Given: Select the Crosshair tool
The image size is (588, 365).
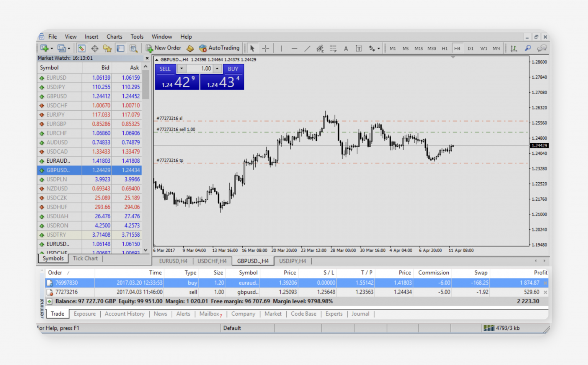Looking at the screenshot, I should click(x=266, y=48).
